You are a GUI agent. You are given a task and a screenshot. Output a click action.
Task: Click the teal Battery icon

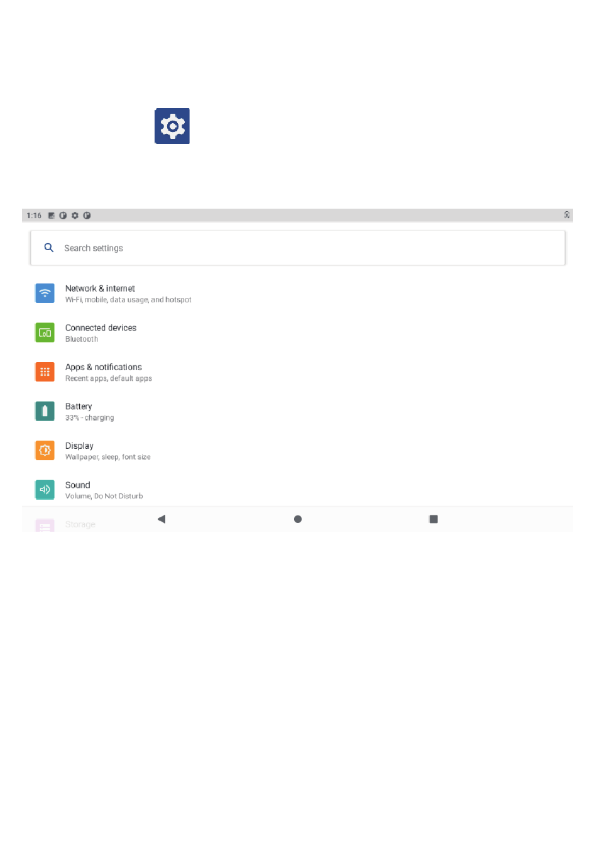(x=45, y=411)
